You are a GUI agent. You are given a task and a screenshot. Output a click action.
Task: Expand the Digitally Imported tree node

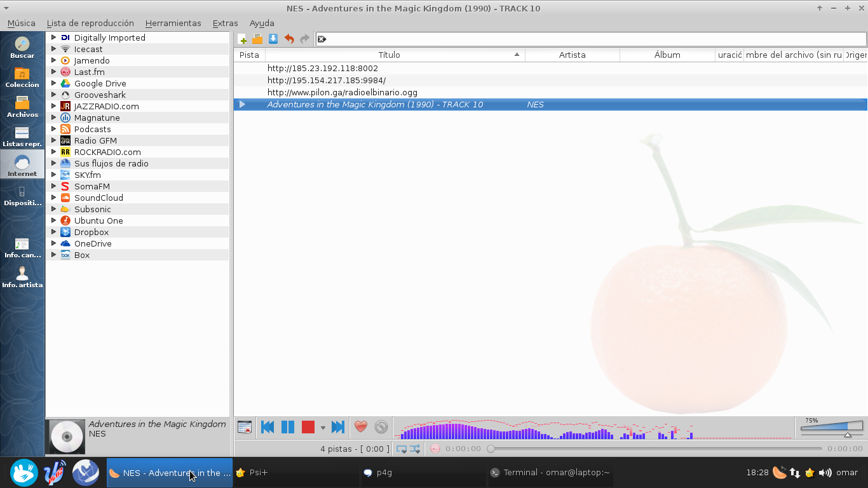pos(54,37)
